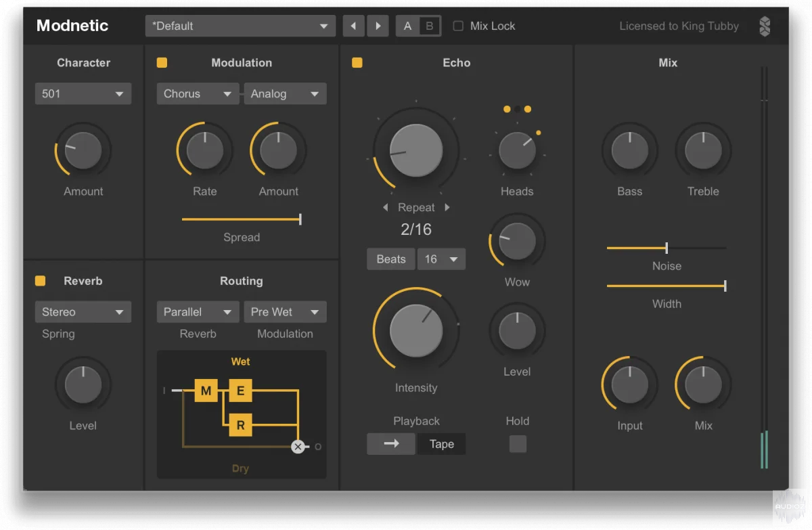Click the Heads indicator dots
This screenshot has width=812, height=530.
tap(517, 109)
